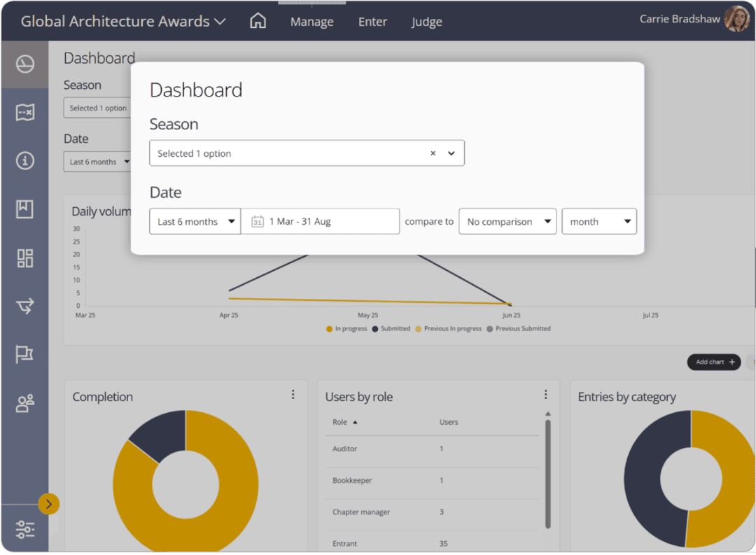The image size is (756, 555).
Task: Go to the Judge menu
Action: pyautogui.click(x=426, y=22)
